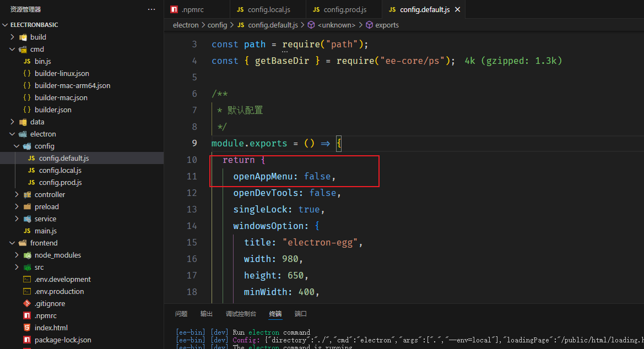Viewport: 644px width, 349px height.
Task: Expand the preload folder chevron
Action: (17, 206)
